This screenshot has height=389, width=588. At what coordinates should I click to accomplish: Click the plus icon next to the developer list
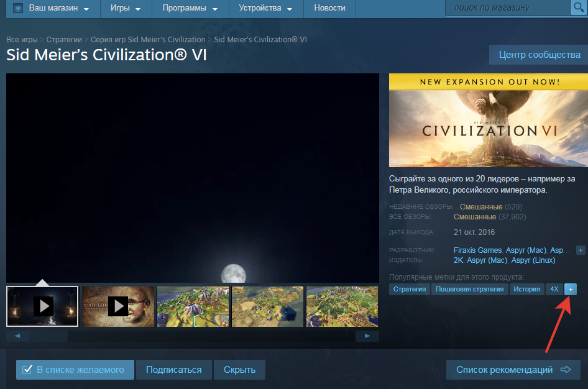coord(581,250)
